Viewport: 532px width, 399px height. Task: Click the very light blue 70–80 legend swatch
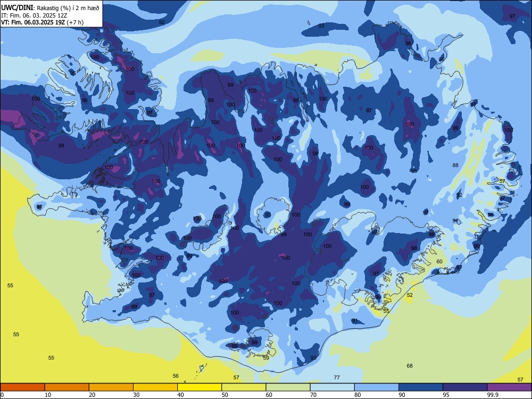pyautogui.click(x=332, y=387)
